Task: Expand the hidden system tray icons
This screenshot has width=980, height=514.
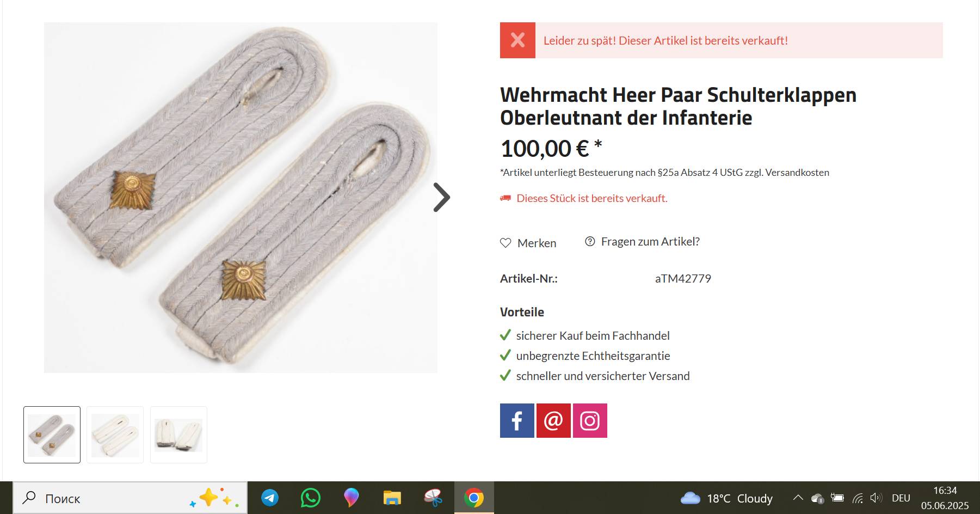Action: (798, 498)
